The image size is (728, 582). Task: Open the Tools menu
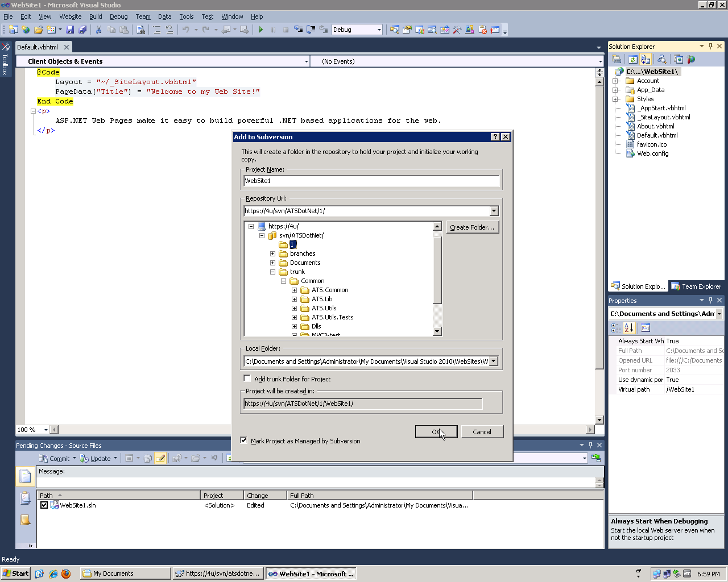(x=187, y=16)
